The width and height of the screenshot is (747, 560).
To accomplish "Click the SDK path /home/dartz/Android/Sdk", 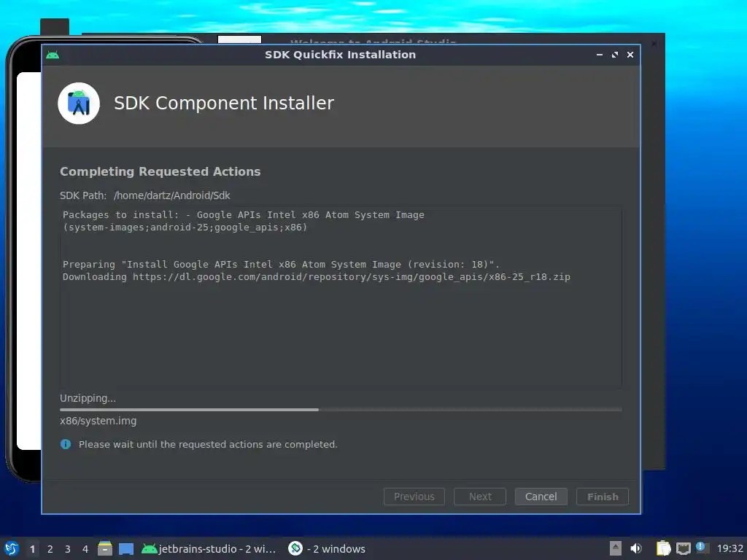I will click(x=172, y=195).
